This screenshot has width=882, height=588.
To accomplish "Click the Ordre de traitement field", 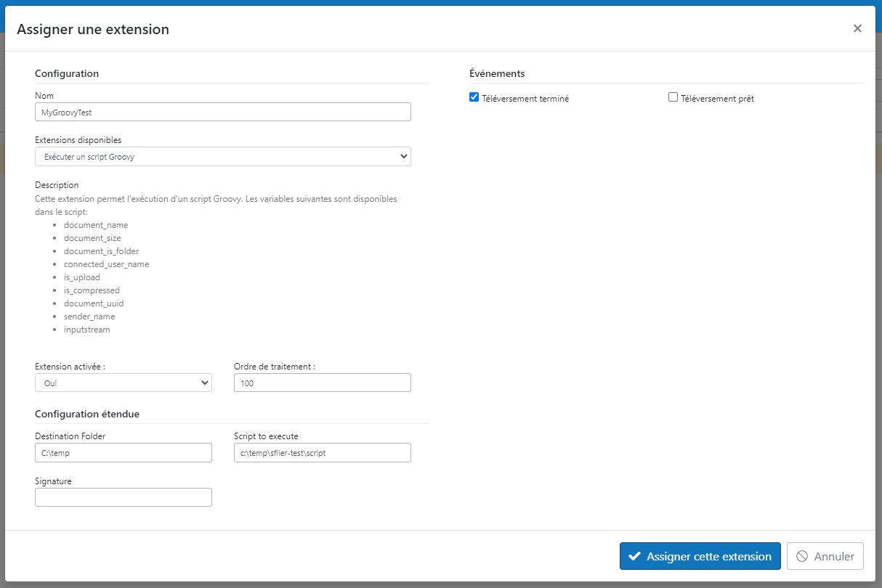I will tap(323, 383).
